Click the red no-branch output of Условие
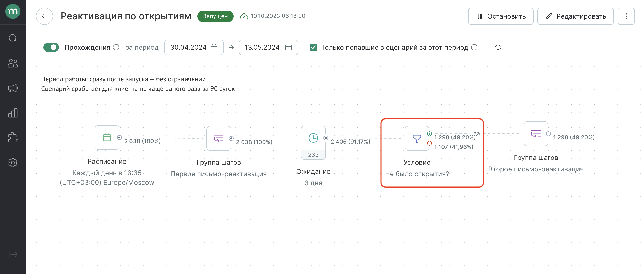Screen dimensions: 644x274 pyautogui.click(x=429, y=143)
